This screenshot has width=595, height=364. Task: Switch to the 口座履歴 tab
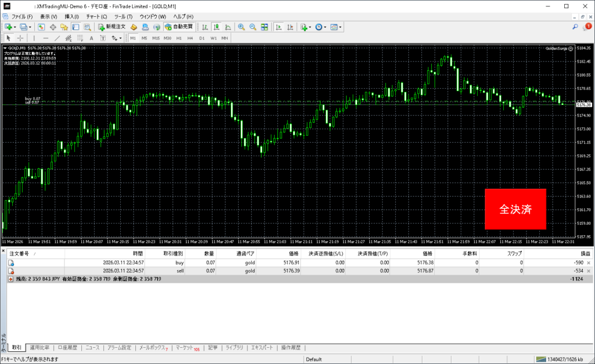point(67,348)
